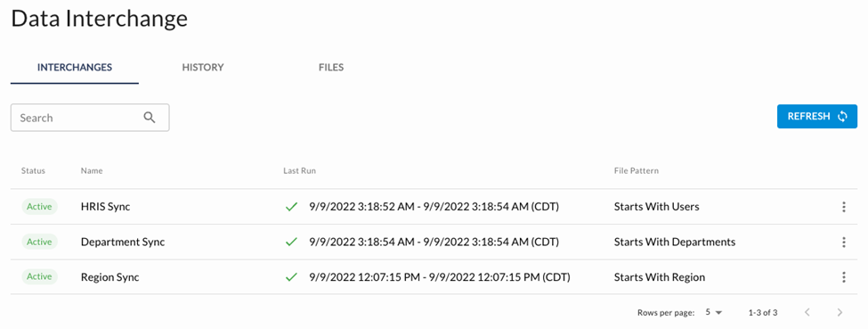The width and height of the screenshot is (868, 329).
Task: Switch to the History tab
Action: pyautogui.click(x=203, y=68)
